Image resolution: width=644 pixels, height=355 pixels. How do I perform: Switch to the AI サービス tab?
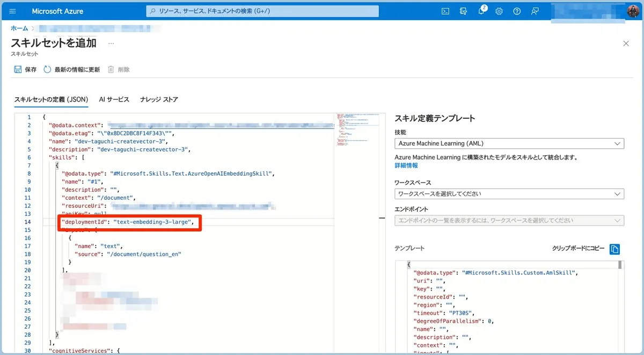[x=114, y=99]
